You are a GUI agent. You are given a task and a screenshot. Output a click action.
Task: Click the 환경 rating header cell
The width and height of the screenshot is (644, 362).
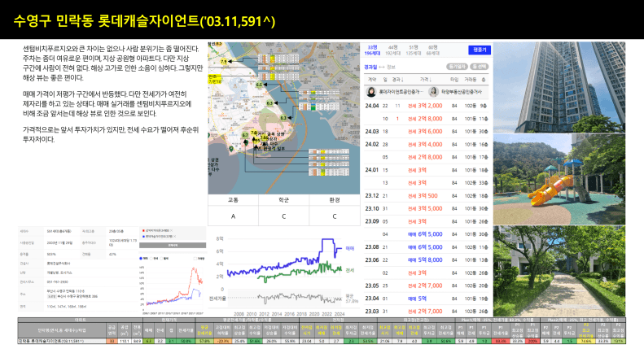point(335,200)
